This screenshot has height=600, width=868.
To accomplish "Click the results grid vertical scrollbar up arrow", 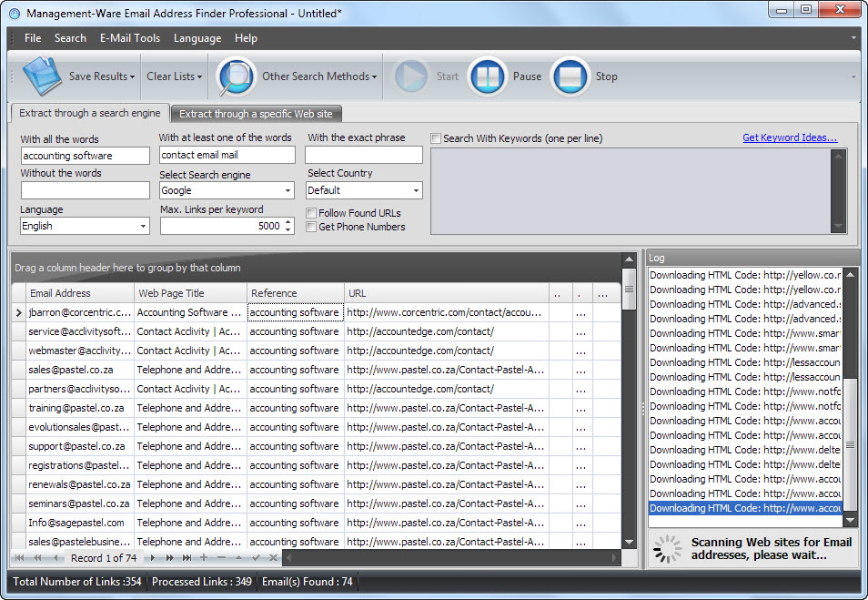I will coord(629,259).
